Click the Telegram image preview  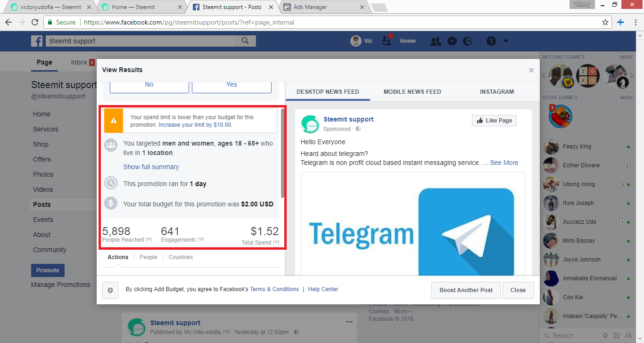point(413,224)
